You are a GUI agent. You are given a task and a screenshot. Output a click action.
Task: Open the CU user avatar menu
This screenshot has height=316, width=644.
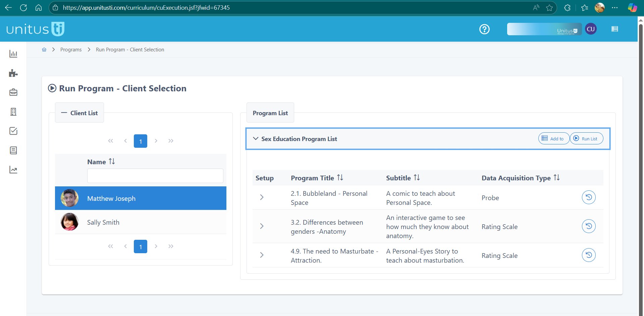[x=591, y=29]
